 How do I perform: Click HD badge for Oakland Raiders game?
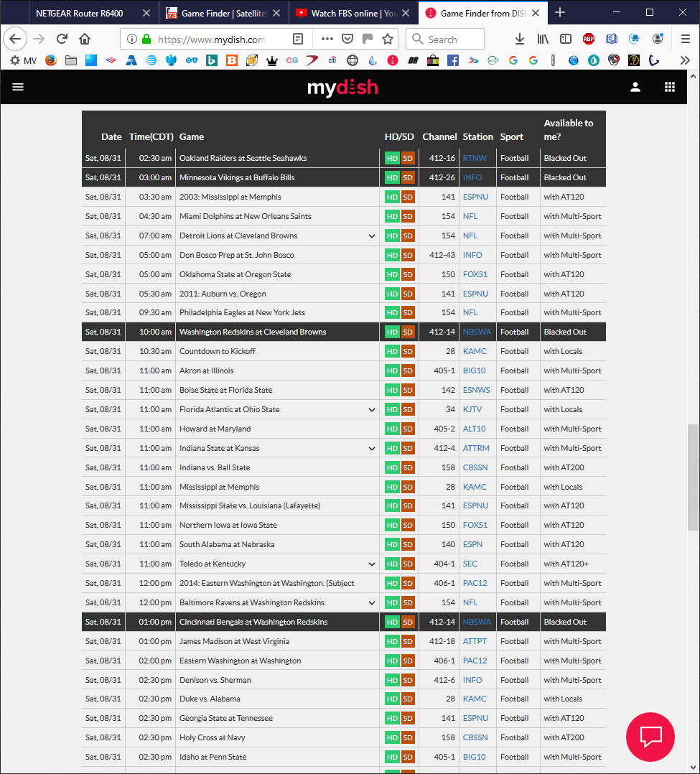pyautogui.click(x=393, y=158)
